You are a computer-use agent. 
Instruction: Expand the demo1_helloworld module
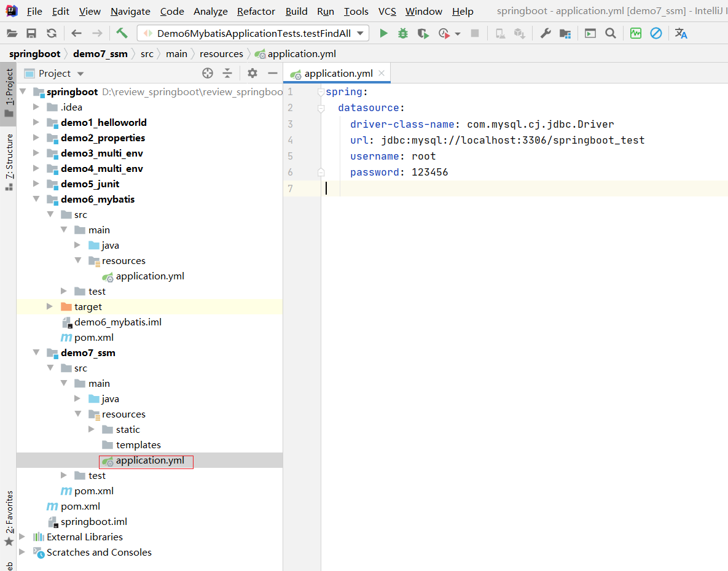[36, 123]
